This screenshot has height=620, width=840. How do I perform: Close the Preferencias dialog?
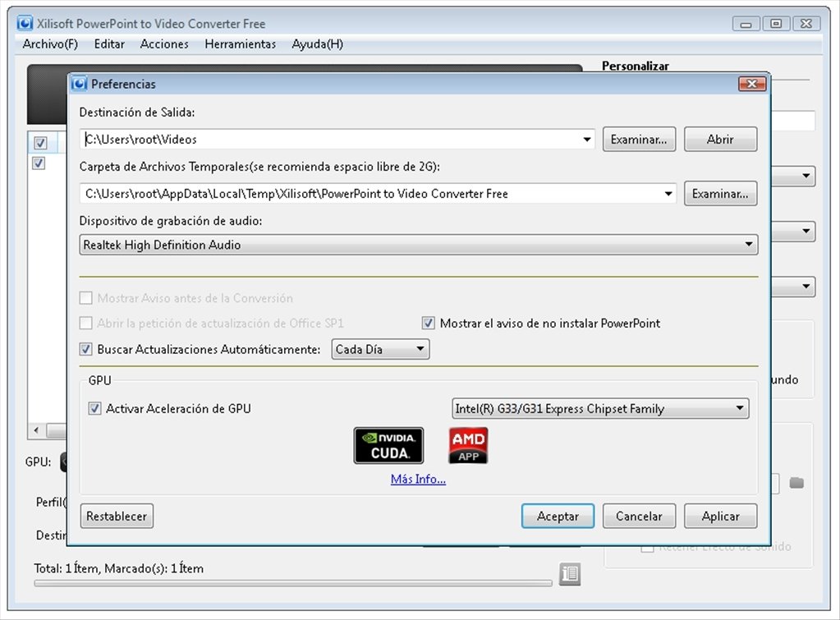click(752, 84)
